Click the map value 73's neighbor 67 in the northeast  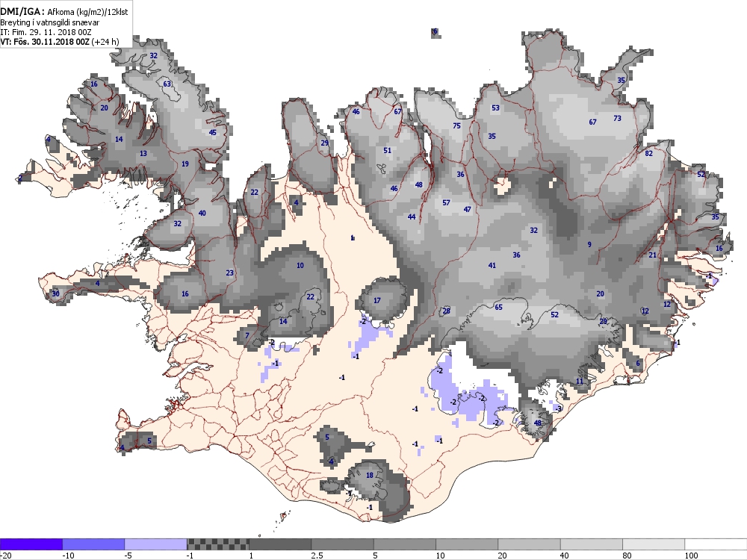(592, 122)
